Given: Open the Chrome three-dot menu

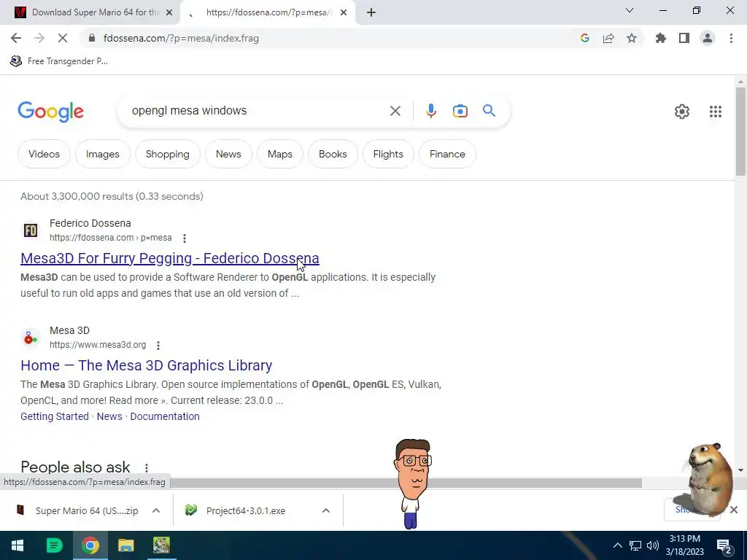Looking at the screenshot, I should (731, 38).
